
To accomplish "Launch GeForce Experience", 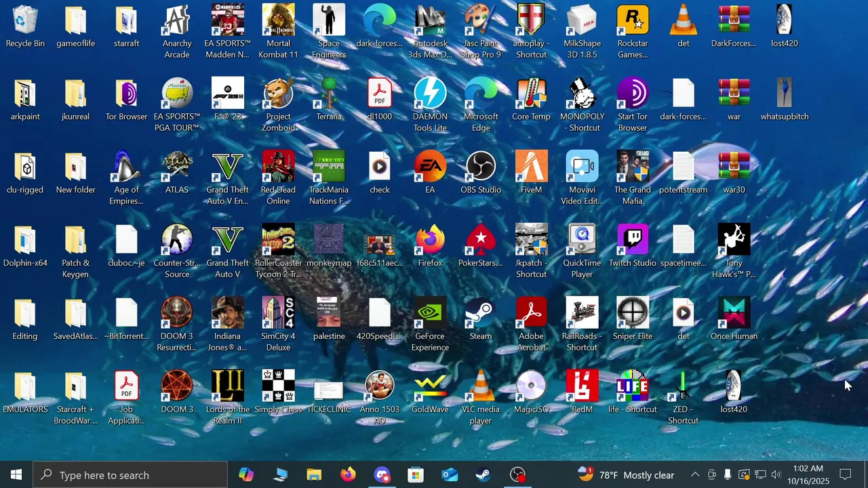I will pyautogui.click(x=430, y=324).
